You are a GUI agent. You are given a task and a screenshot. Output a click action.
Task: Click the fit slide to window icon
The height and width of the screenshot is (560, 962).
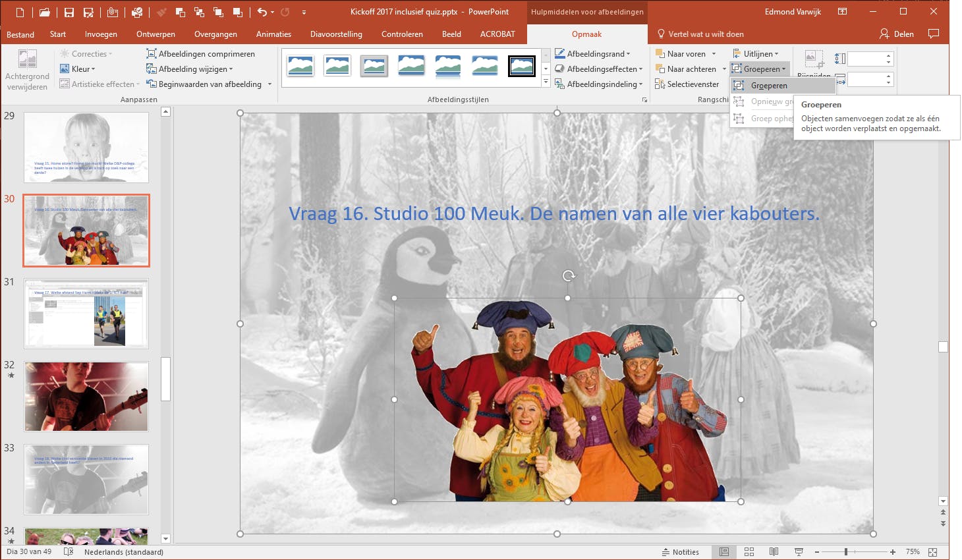point(933,552)
